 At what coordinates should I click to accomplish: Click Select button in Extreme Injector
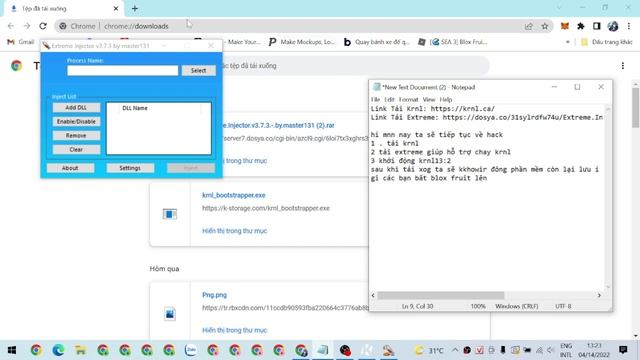[x=198, y=71]
